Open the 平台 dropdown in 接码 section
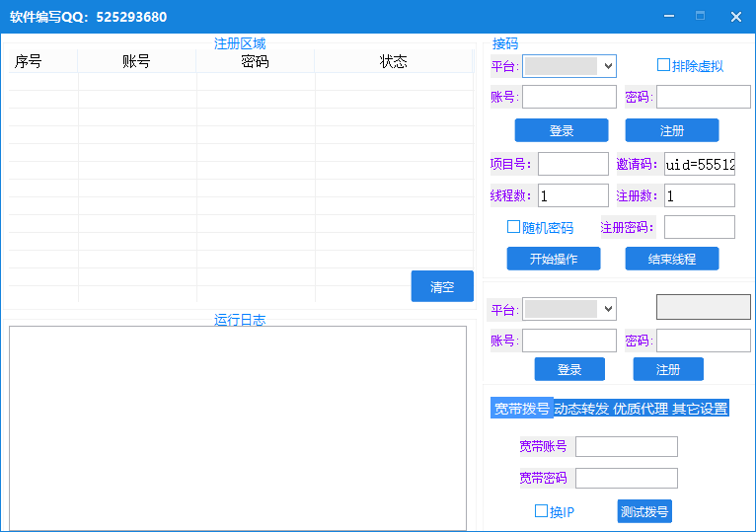This screenshot has height=532, width=756. pyautogui.click(x=568, y=66)
